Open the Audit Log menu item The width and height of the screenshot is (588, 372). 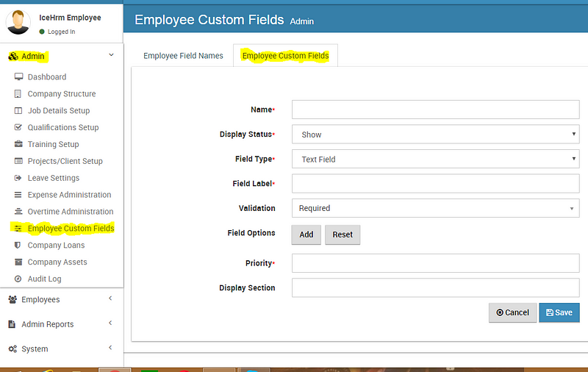point(44,279)
